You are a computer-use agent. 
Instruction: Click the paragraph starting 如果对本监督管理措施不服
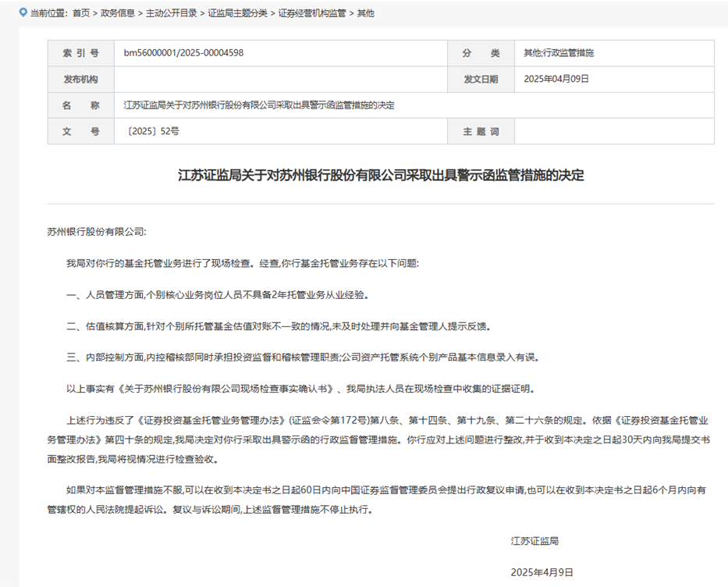tap(377, 500)
